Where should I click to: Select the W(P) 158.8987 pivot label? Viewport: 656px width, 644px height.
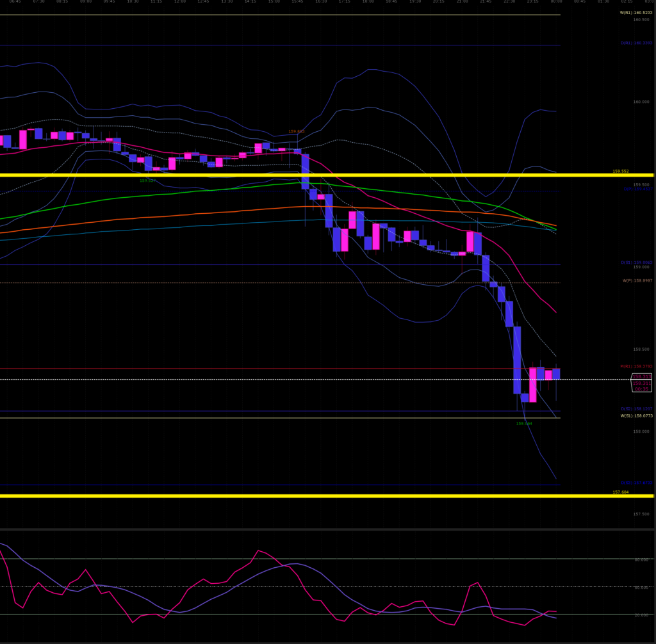point(637,280)
